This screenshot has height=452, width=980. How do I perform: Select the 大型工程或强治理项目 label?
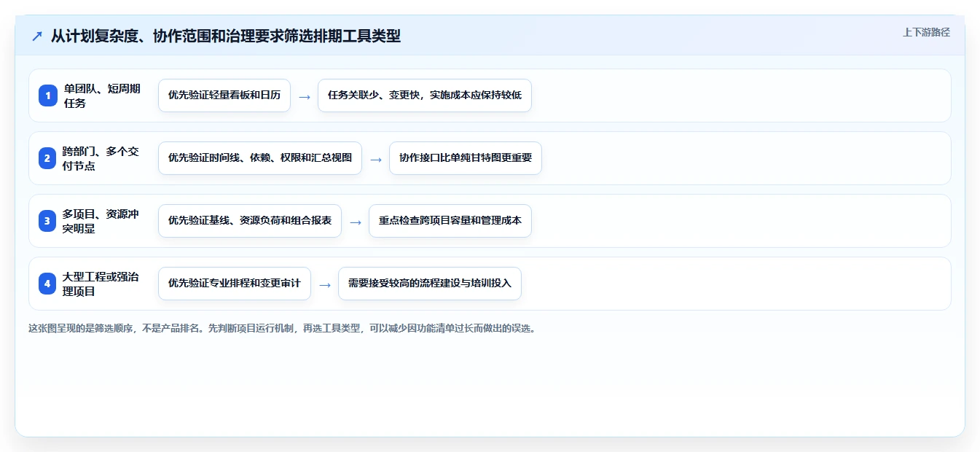[x=101, y=284]
